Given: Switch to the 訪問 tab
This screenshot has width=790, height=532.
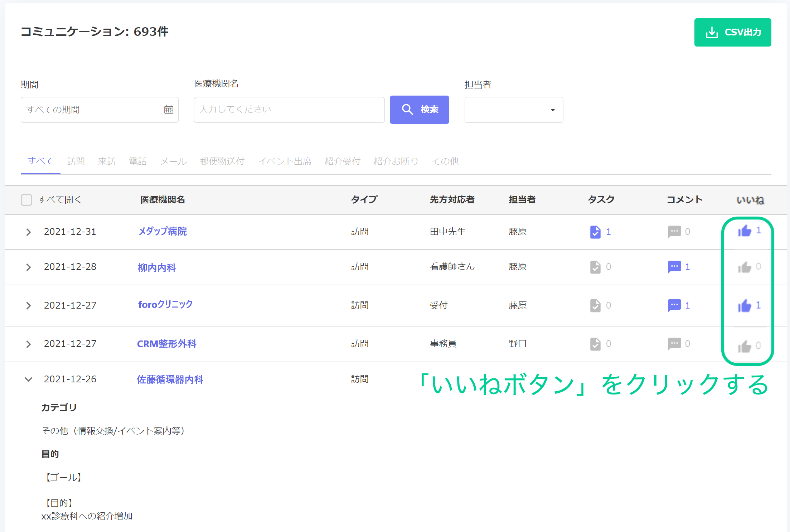Looking at the screenshot, I should [76, 161].
